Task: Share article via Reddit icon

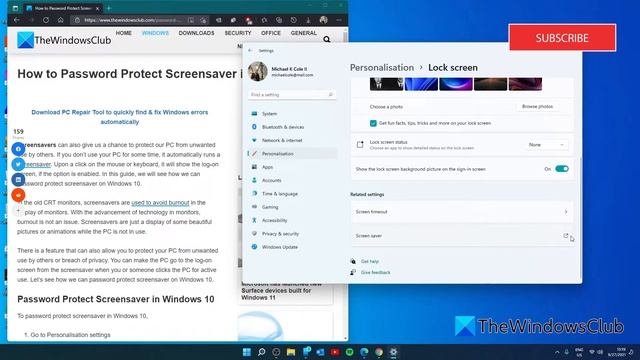Action: (18, 195)
